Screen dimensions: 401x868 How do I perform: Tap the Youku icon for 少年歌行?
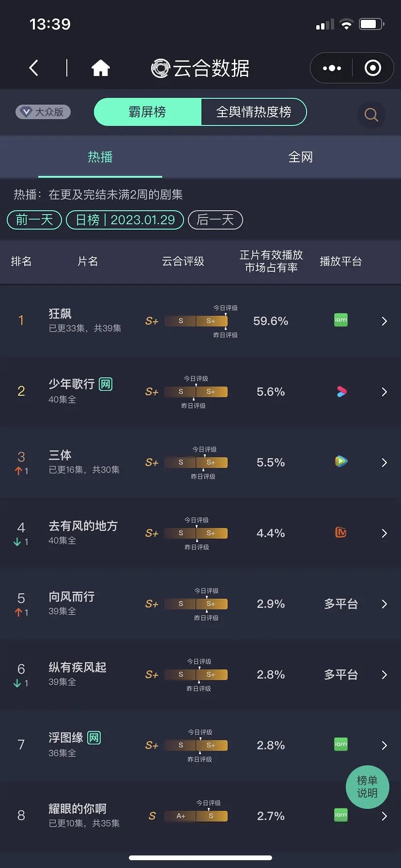click(x=341, y=391)
